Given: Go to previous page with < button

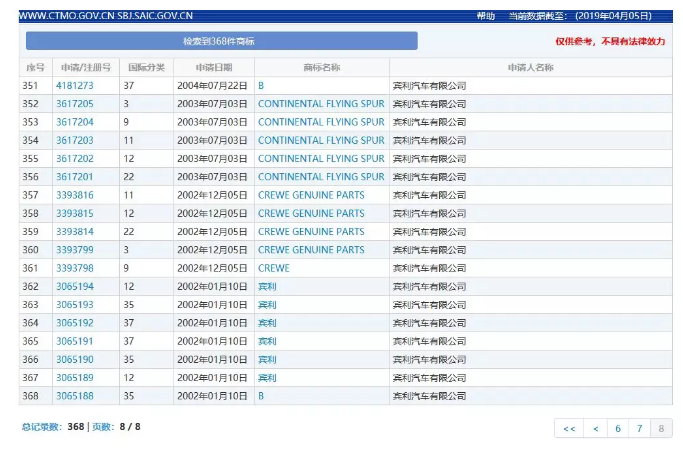Looking at the screenshot, I should point(596,428).
